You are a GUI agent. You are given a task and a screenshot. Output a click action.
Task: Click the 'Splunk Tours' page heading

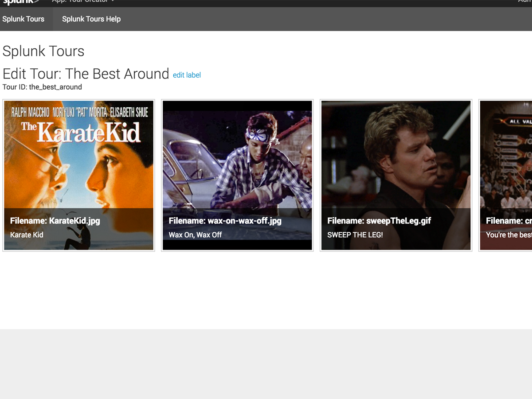[x=43, y=51]
